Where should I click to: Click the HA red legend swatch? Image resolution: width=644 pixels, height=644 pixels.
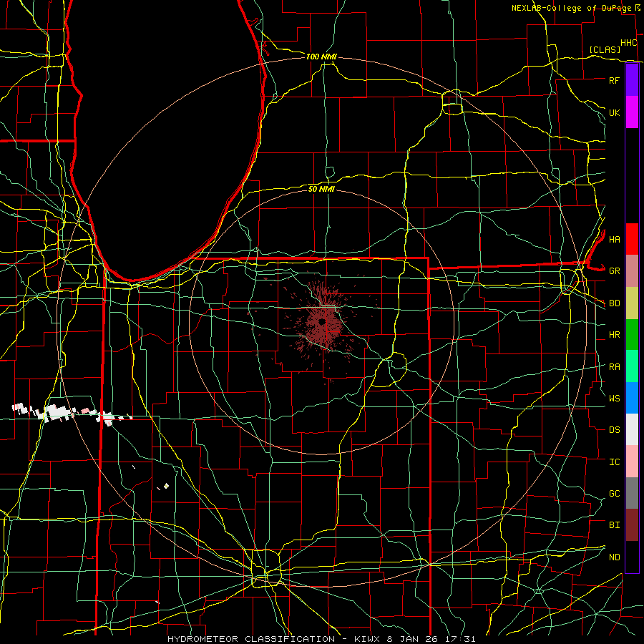click(x=632, y=239)
